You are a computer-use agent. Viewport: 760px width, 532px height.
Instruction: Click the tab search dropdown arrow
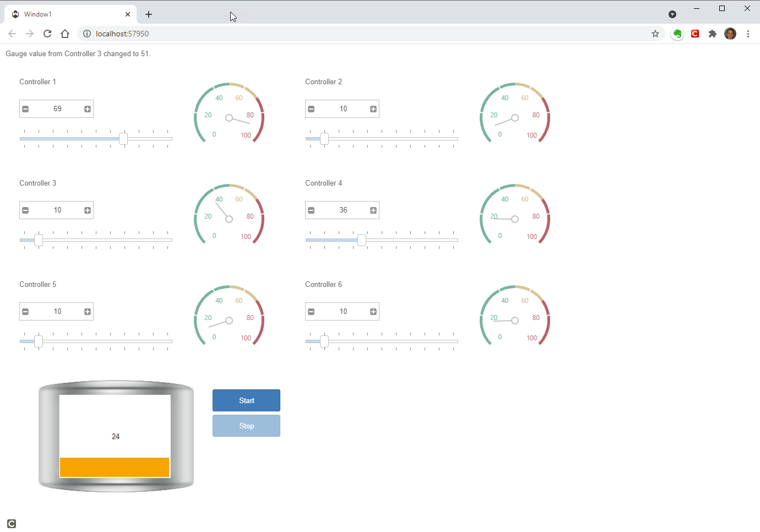tap(672, 14)
